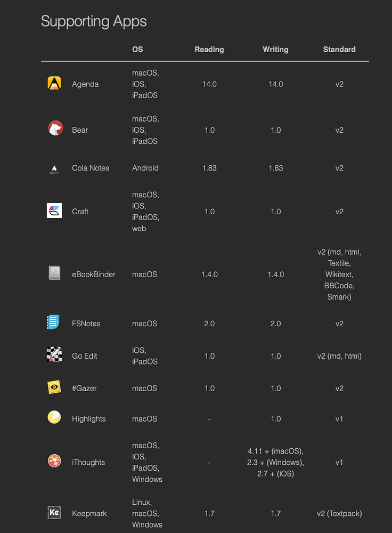
Task: Click the FSNotes app icon
Action: click(x=54, y=322)
